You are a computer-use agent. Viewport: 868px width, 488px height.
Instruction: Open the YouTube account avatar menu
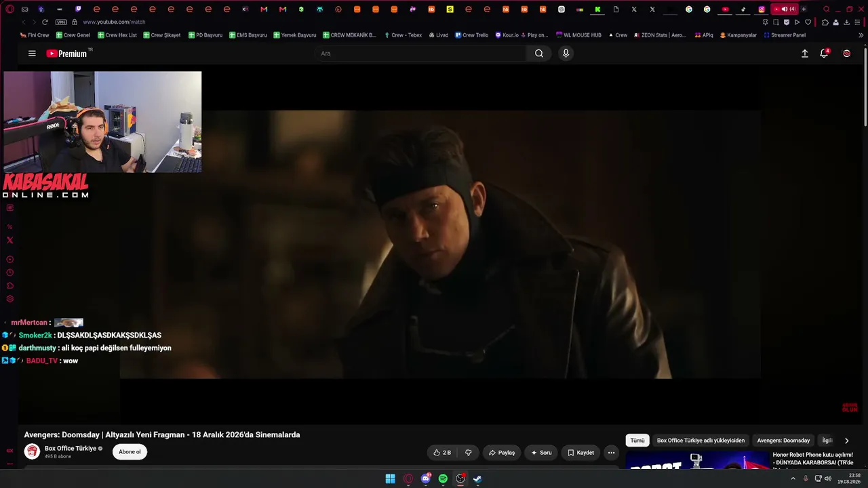point(846,54)
